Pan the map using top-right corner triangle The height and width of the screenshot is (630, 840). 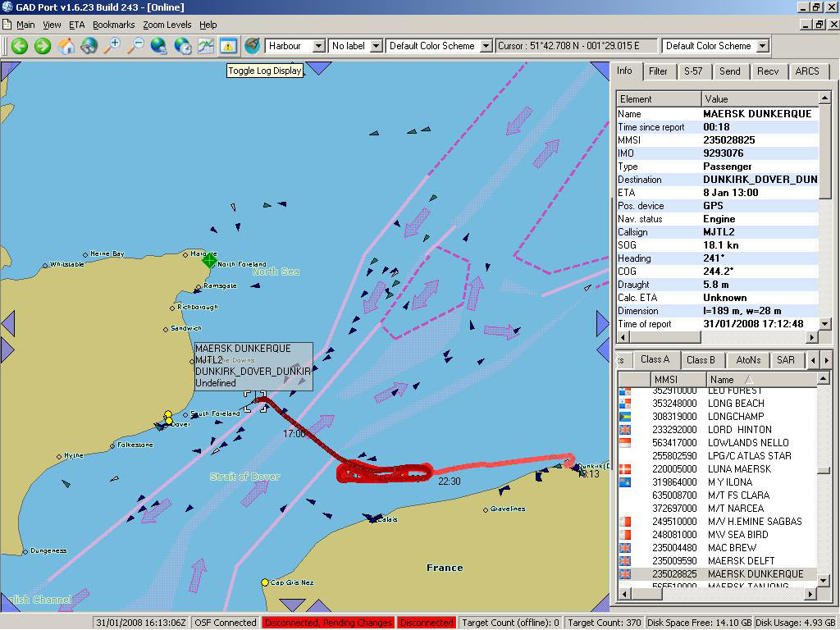(600, 71)
